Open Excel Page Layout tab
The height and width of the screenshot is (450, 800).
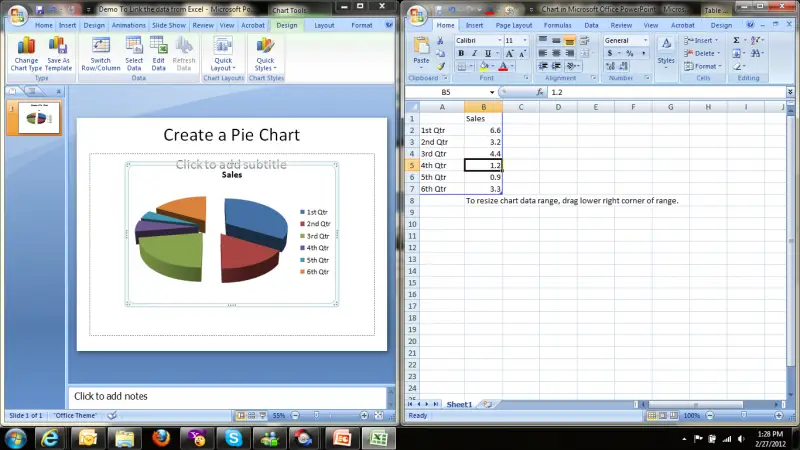pyautogui.click(x=514, y=25)
